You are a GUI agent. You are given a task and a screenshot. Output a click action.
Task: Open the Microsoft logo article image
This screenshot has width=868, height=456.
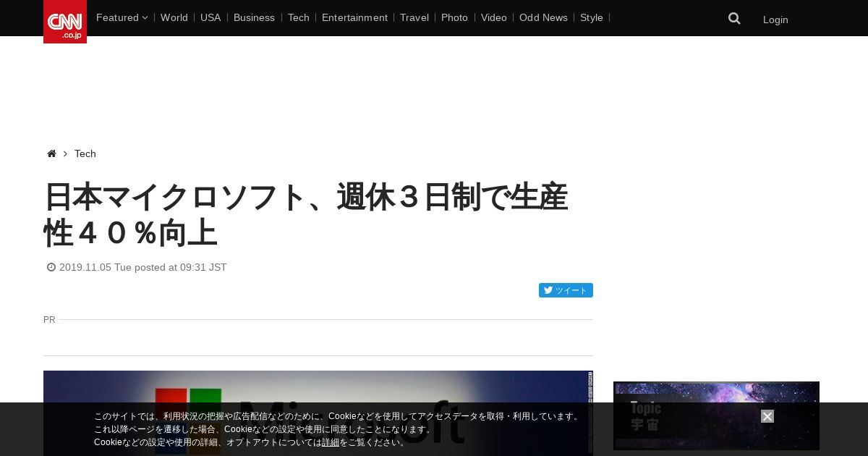pyautogui.click(x=318, y=413)
